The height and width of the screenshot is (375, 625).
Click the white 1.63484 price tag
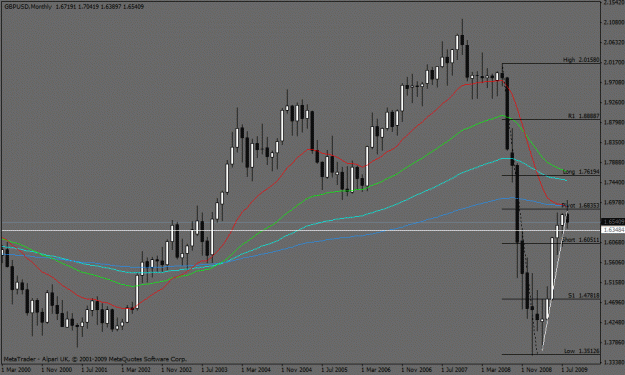click(613, 230)
